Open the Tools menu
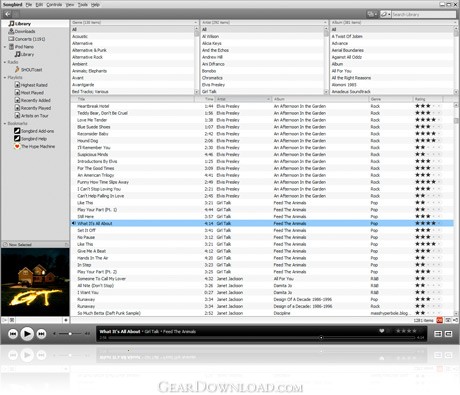This screenshot has width=460, height=395. 82,5
